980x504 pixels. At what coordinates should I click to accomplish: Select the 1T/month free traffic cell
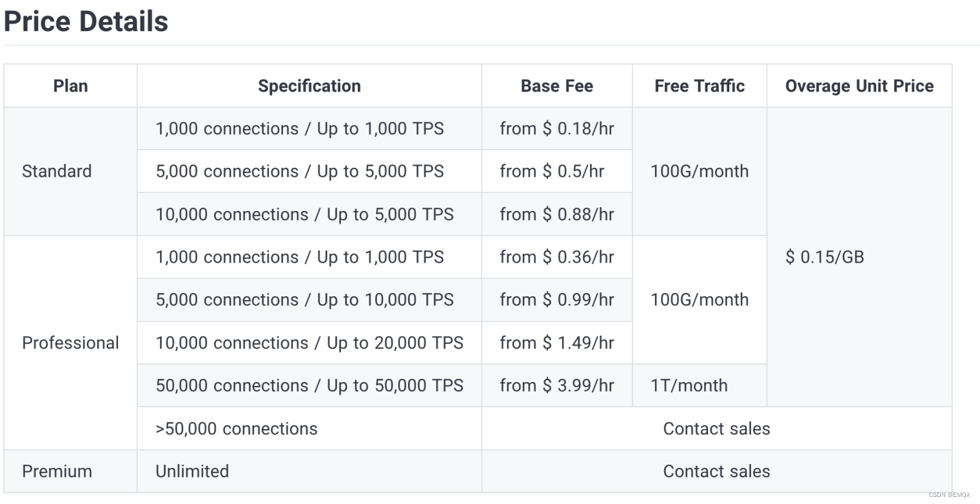[689, 385]
